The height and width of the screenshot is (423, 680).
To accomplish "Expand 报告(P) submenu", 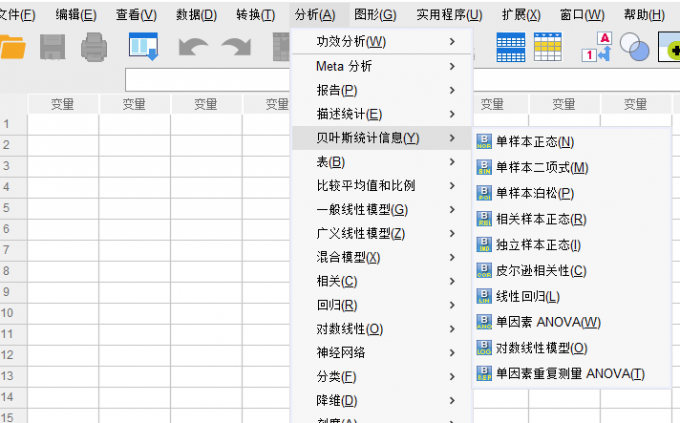I will (x=382, y=90).
